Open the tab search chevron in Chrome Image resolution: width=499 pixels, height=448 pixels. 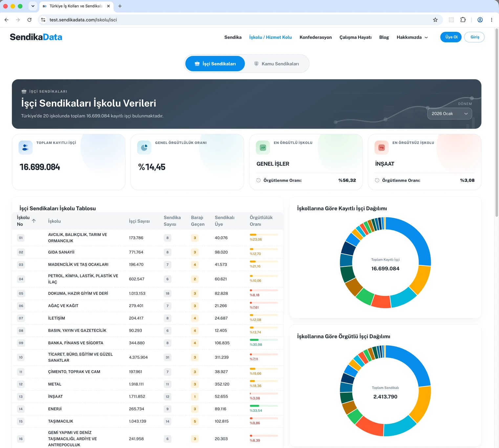[x=33, y=6]
